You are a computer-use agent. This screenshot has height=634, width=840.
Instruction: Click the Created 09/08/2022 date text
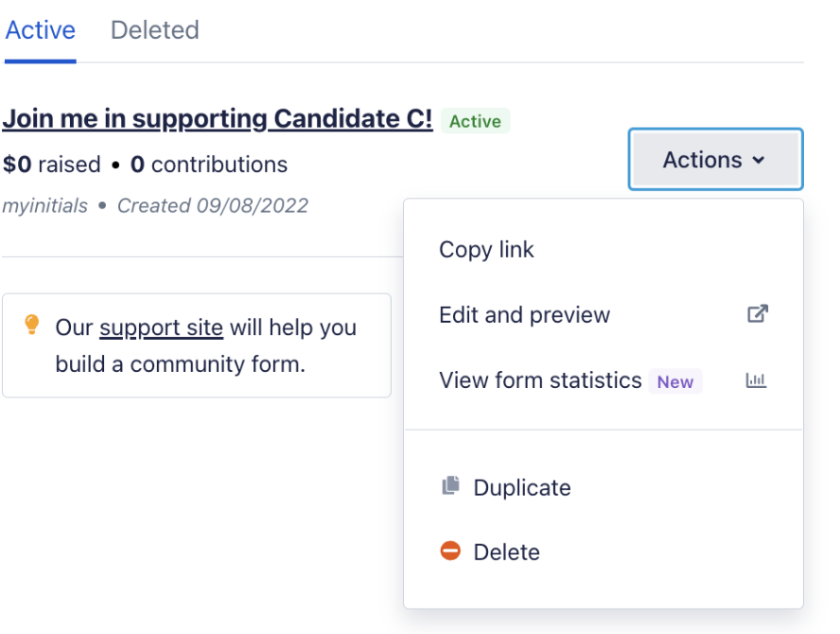coord(213,205)
